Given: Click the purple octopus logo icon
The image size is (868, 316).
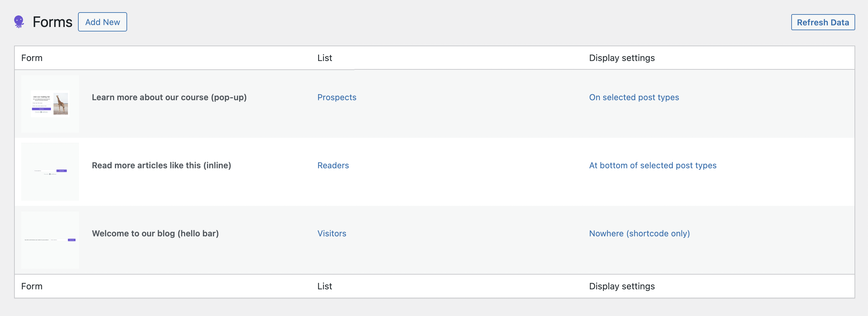Looking at the screenshot, I should pos(19,22).
